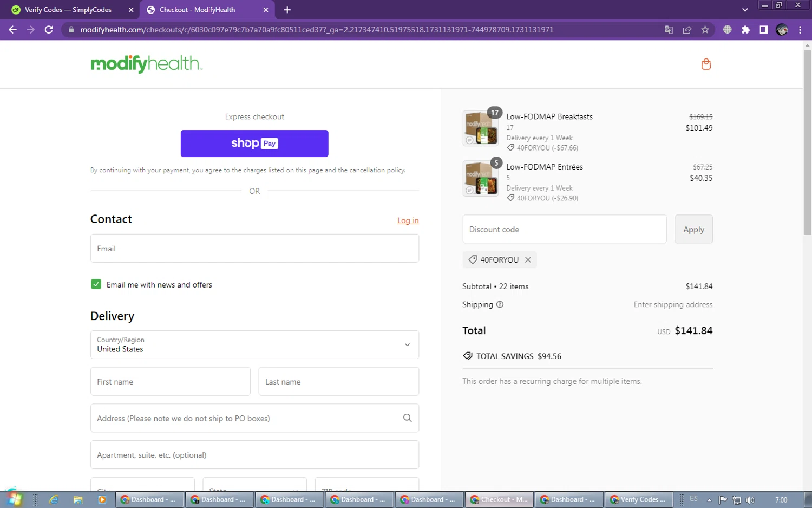Click the First name field
812x508 pixels.
(171, 382)
